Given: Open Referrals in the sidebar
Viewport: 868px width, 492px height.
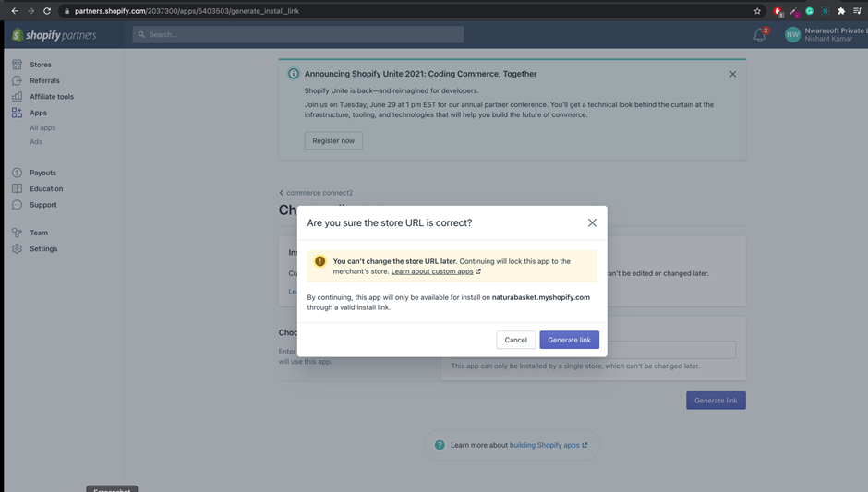Looking at the screenshot, I should click(x=44, y=81).
